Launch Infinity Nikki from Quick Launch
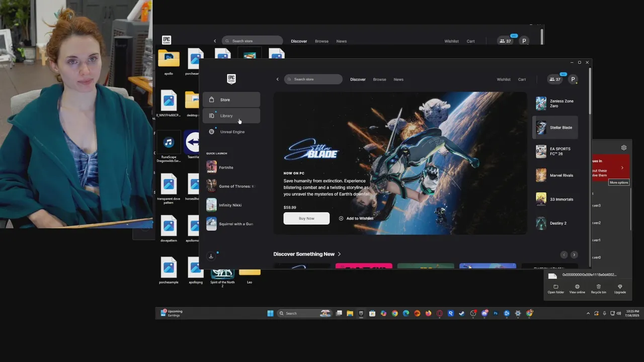Viewport: 644px width, 362px height. pos(231,205)
